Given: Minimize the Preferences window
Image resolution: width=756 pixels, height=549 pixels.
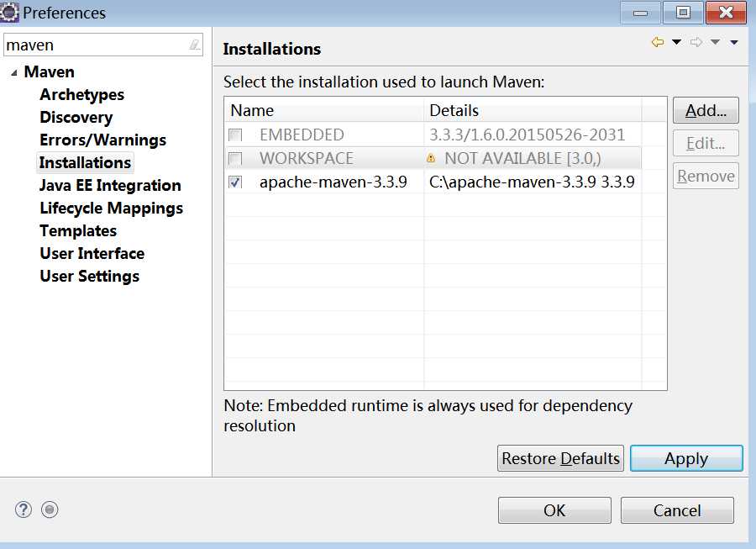Looking at the screenshot, I should 640,13.
